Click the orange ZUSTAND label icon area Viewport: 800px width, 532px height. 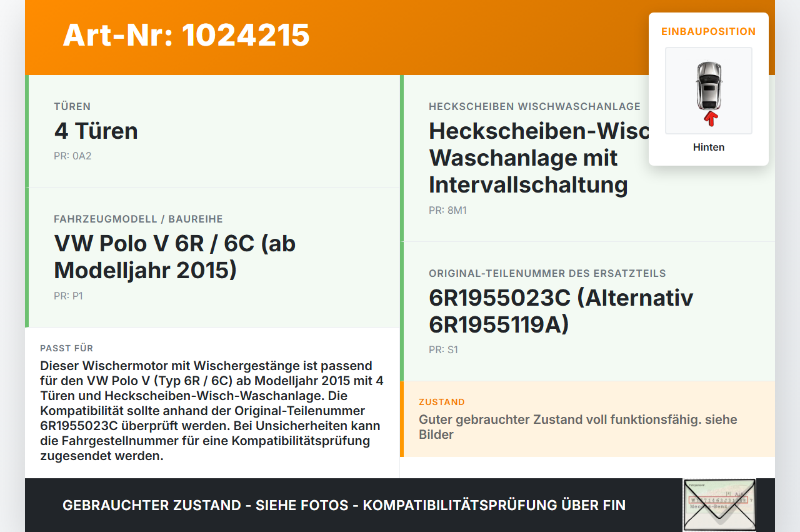coord(441,402)
